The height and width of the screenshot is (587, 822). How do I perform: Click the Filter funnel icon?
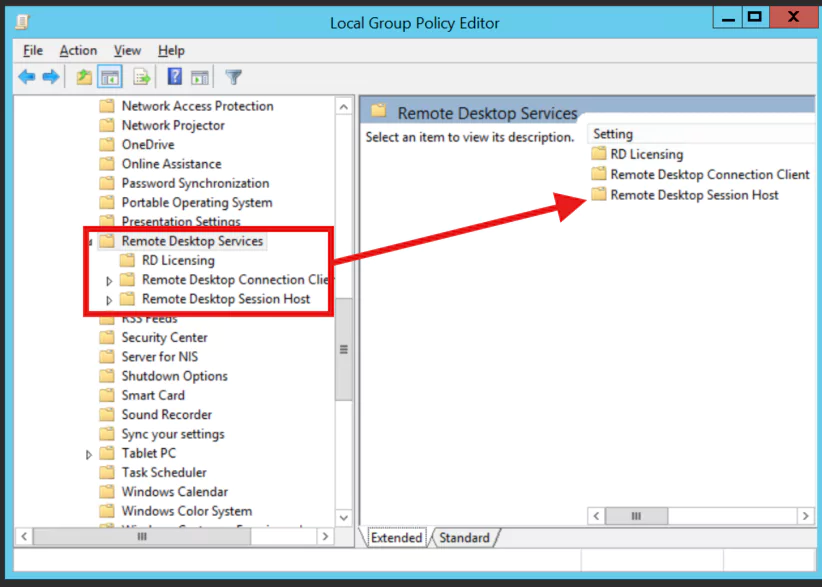point(234,78)
